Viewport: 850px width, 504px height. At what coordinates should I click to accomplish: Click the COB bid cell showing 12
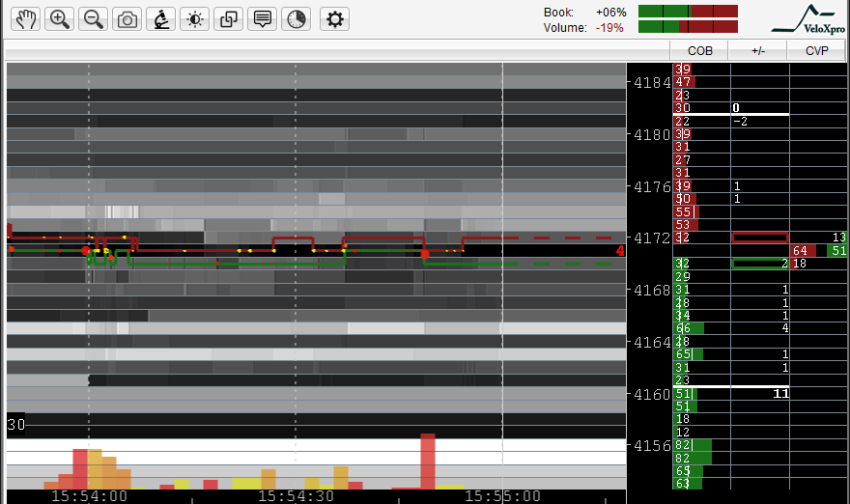pos(701,432)
